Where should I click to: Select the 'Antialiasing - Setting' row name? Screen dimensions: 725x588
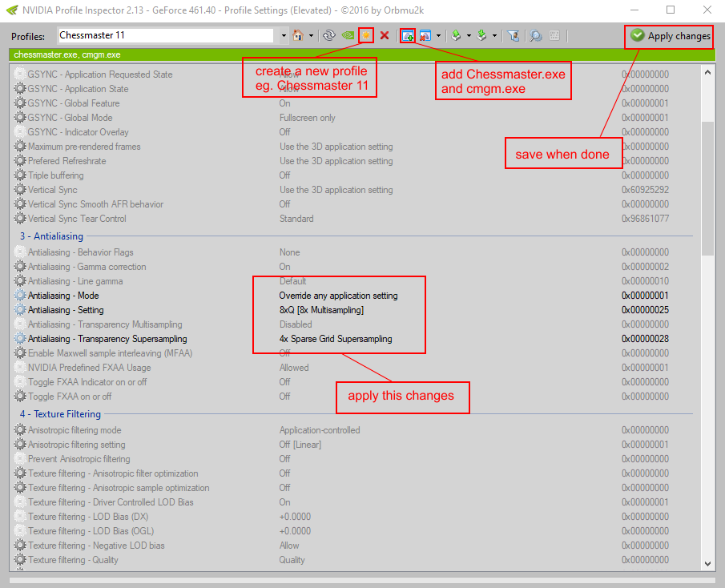[66, 310]
